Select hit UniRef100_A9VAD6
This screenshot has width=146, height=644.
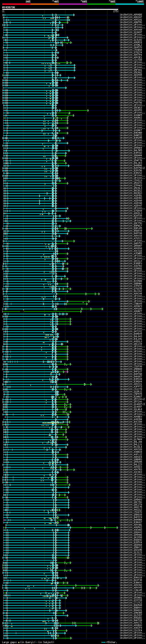[x=131, y=15]
